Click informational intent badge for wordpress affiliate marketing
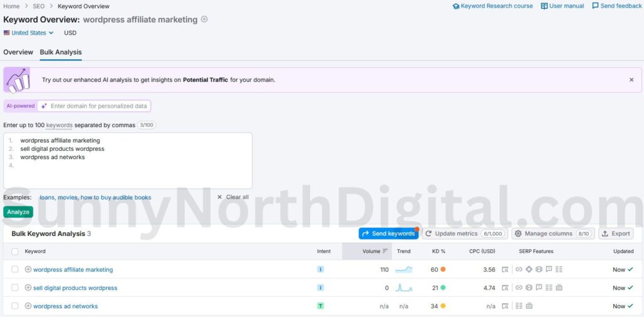Screen dimensions: 644x317 (x=320, y=270)
